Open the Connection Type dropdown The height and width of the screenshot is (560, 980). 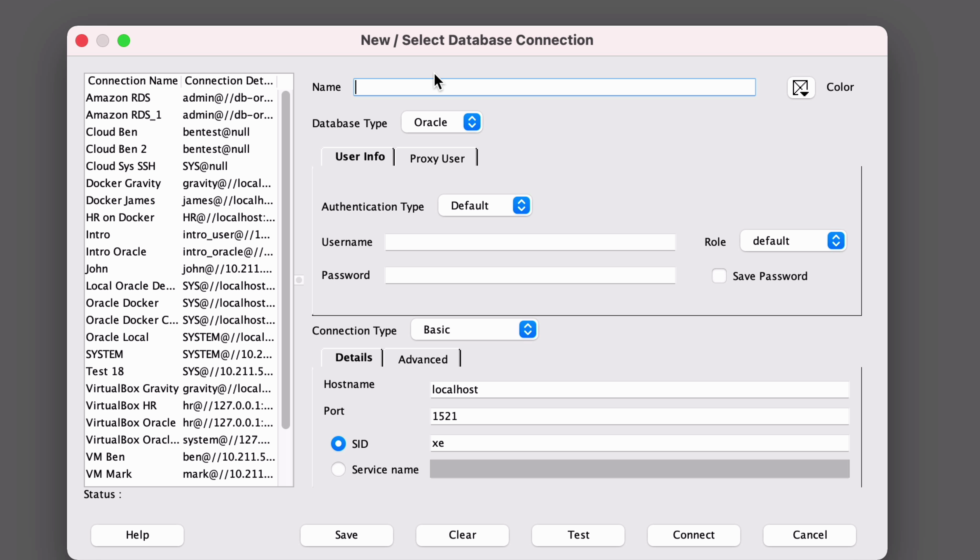(x=474, y=330)
